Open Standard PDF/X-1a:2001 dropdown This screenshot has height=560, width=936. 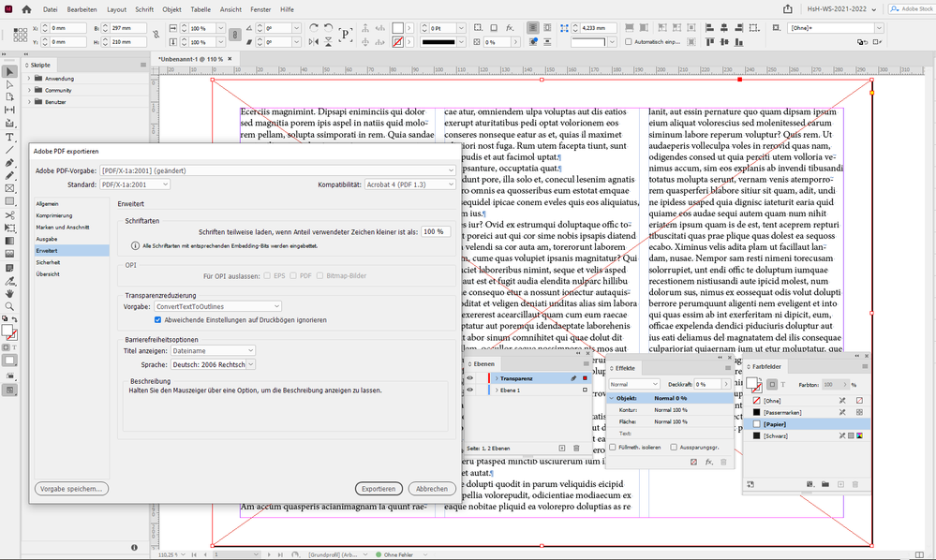tap(135, 184)
